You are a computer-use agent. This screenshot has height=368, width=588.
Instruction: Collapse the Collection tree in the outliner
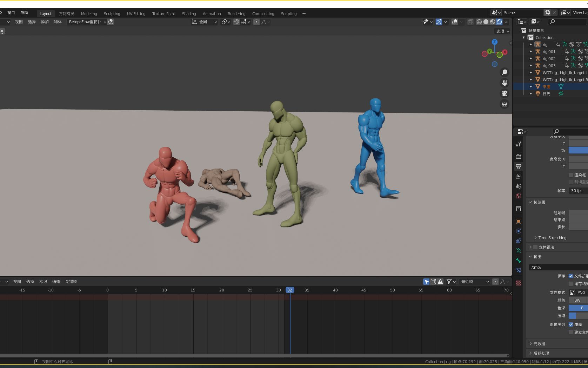click(523, 38)
